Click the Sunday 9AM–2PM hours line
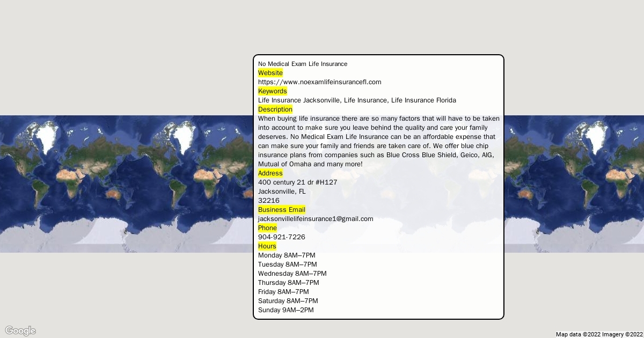Image resolution: width=644 pixels, height=338 pixels. click(286, 310)
